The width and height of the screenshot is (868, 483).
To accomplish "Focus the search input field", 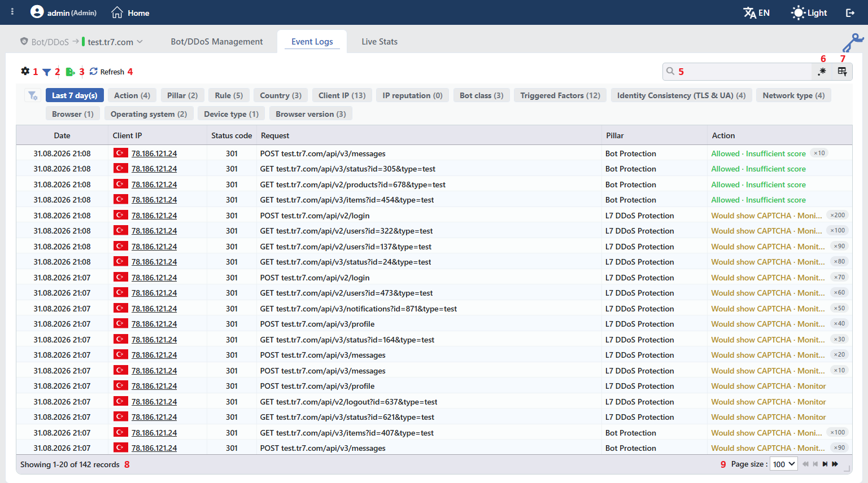I will pos(737,71).
